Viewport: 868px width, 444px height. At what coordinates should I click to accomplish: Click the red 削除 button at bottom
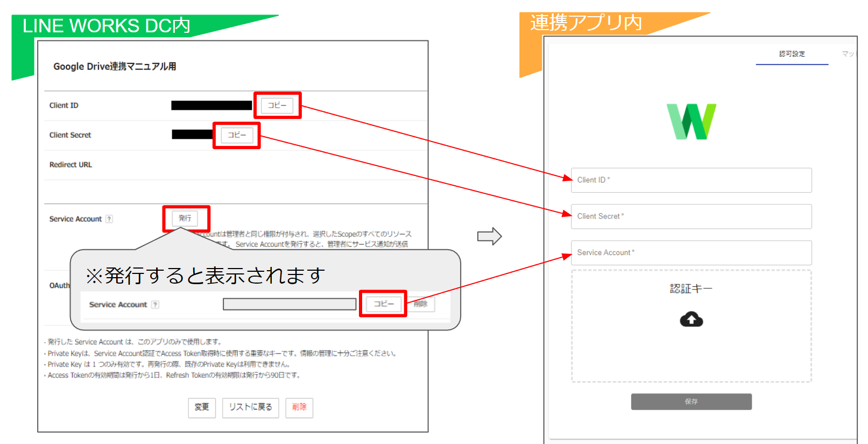[299, 407]
